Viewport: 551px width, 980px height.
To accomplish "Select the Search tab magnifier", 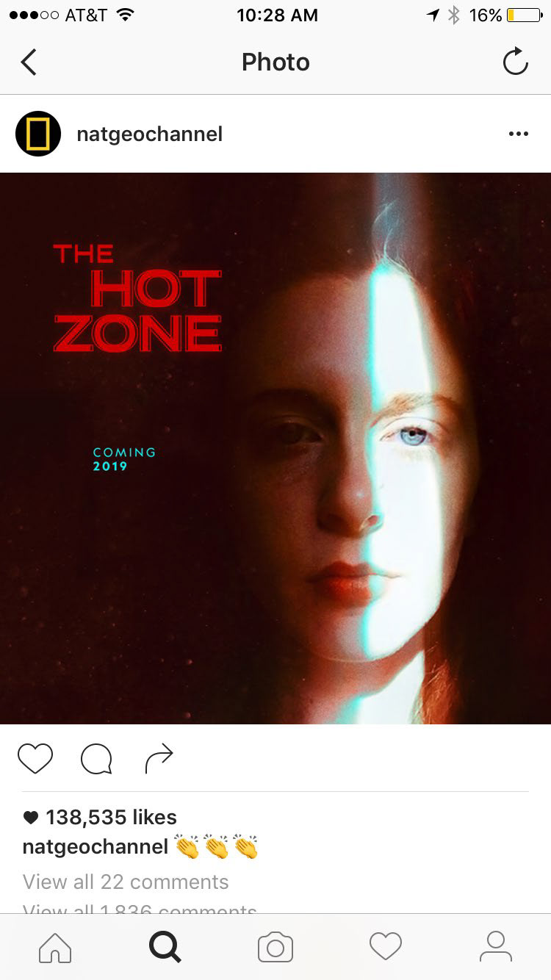I will pos(165,947).
